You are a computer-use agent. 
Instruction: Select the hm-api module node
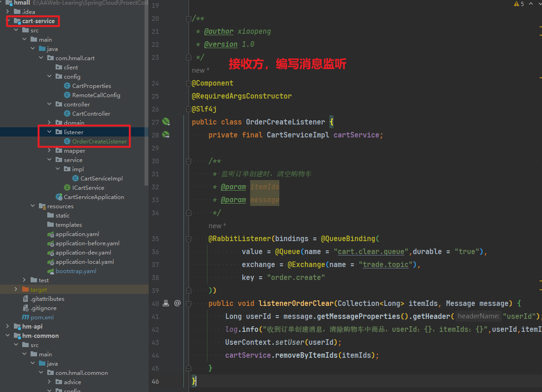(32, 326)
